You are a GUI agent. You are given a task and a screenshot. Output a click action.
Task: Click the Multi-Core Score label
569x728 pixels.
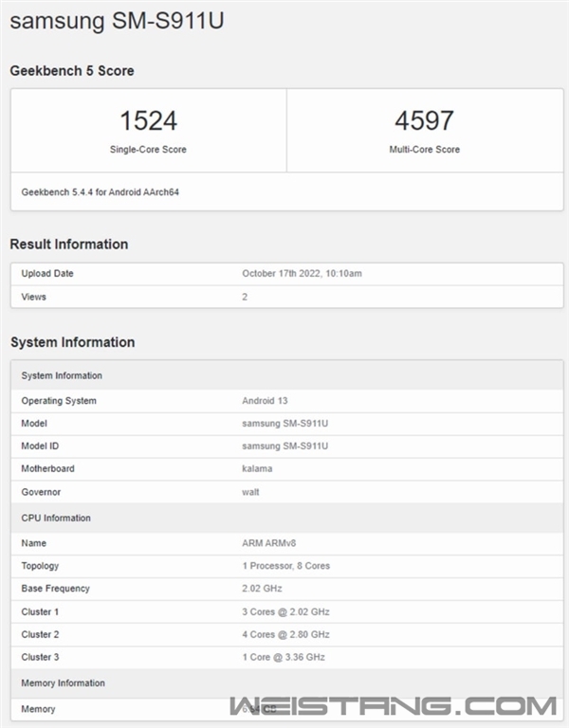click(424, 150)
